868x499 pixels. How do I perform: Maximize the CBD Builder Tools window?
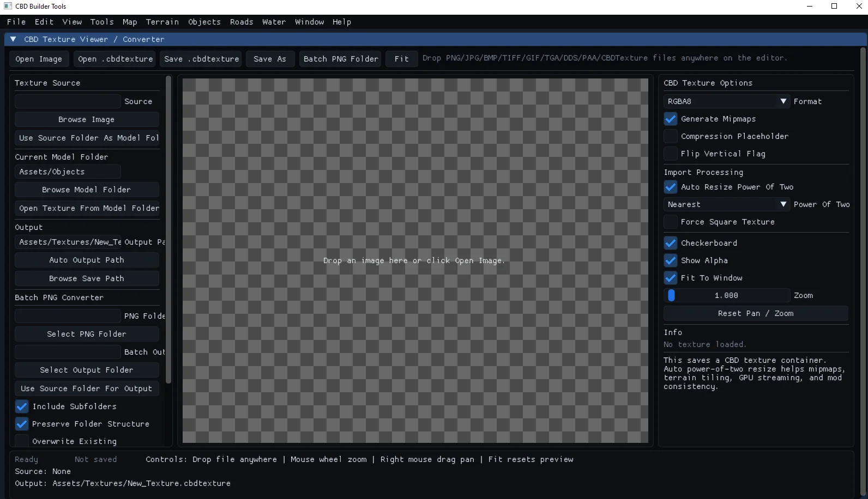pos(834,7)
